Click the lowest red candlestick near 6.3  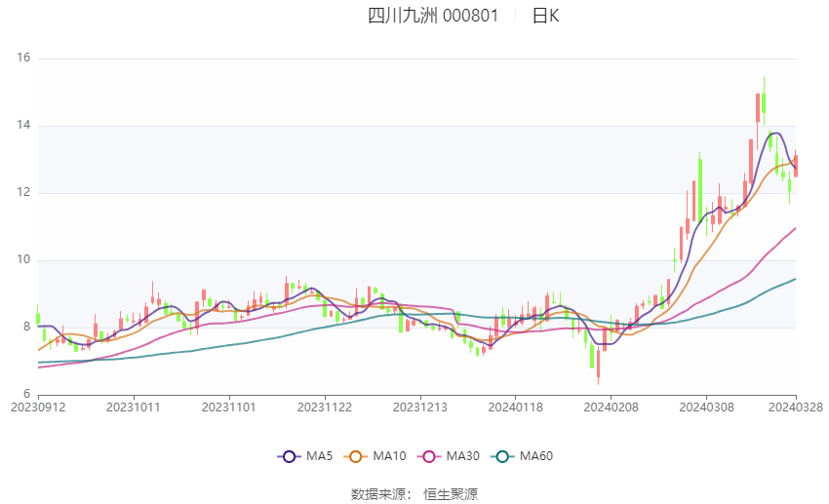[x=599, y=364]
